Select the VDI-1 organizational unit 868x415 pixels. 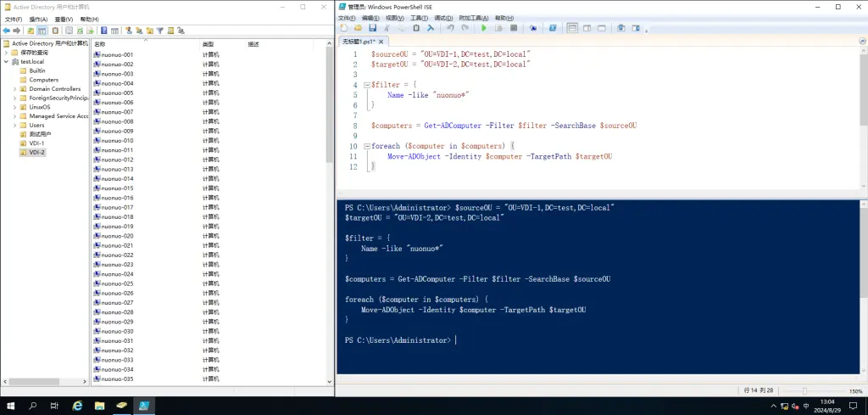tap(36, 143)
